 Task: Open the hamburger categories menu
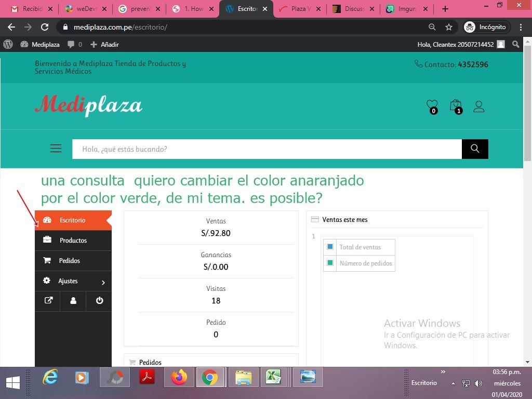click(56, 149)
